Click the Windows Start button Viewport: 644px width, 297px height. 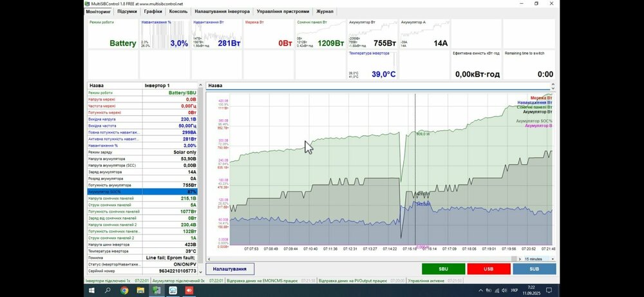point(91,291)
